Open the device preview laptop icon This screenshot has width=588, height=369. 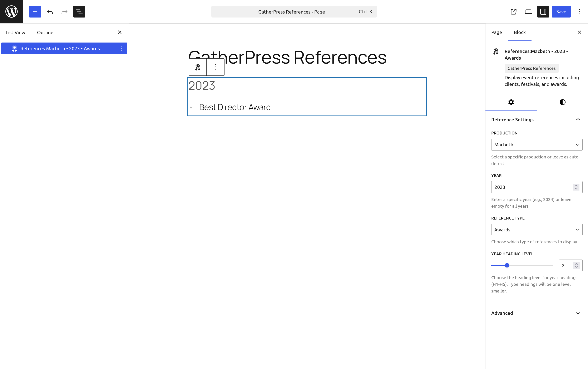(x=528, y=11)
